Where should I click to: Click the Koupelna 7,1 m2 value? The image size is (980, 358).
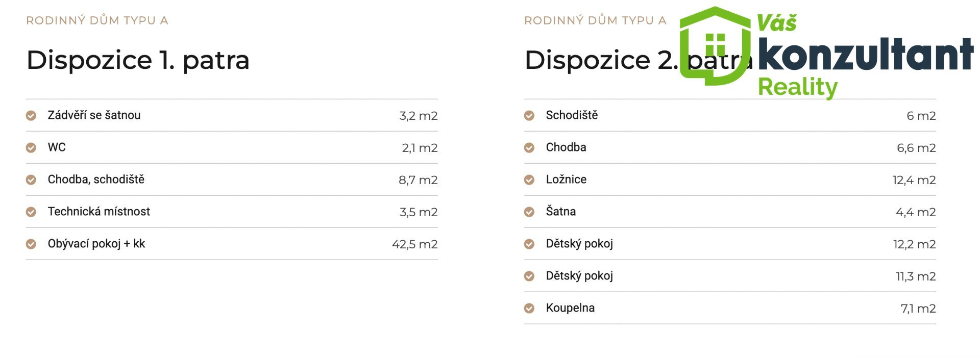918,309
